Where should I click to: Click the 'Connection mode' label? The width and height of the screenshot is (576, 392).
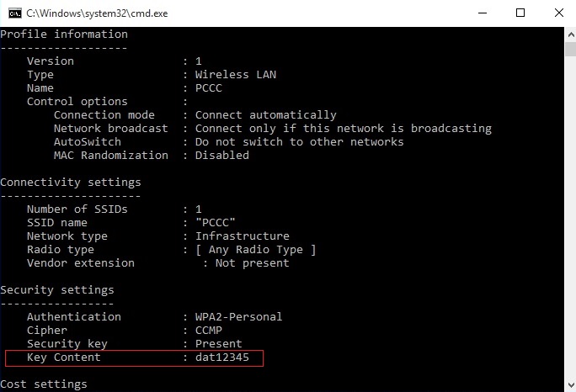click(104, 115)
